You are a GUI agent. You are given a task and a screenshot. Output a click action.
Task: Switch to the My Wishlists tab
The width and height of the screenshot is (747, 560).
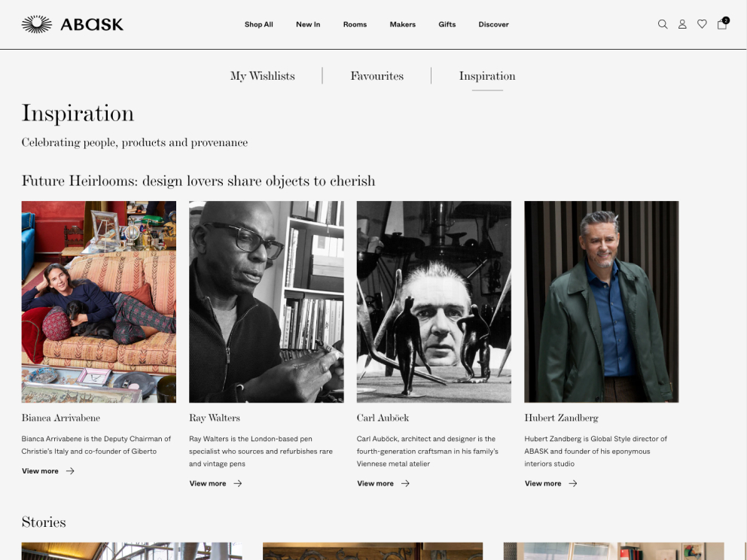point(263,76)
